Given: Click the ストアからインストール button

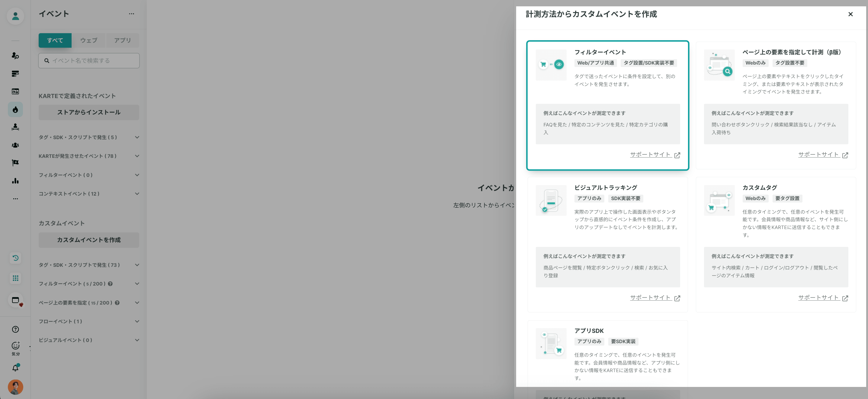Looking at the screenshot, I should tap(89, 112).
